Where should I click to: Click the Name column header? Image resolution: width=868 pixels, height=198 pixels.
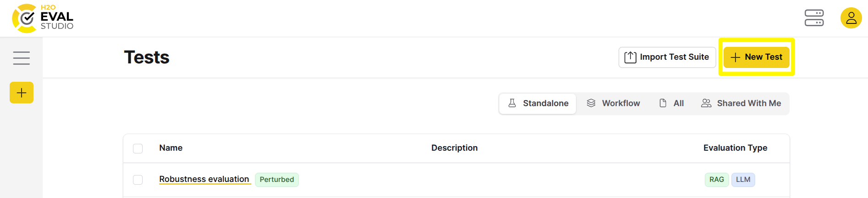pyautogui.click(x=171, y=148)
